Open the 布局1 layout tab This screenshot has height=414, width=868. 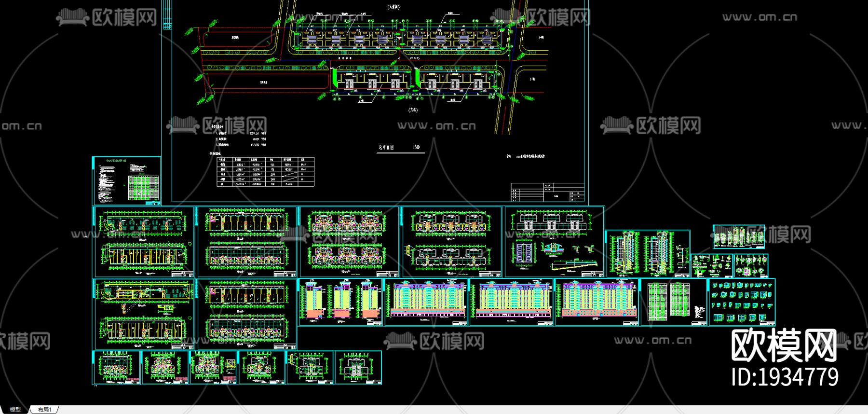pyautogui.click(x=44, y=410)
